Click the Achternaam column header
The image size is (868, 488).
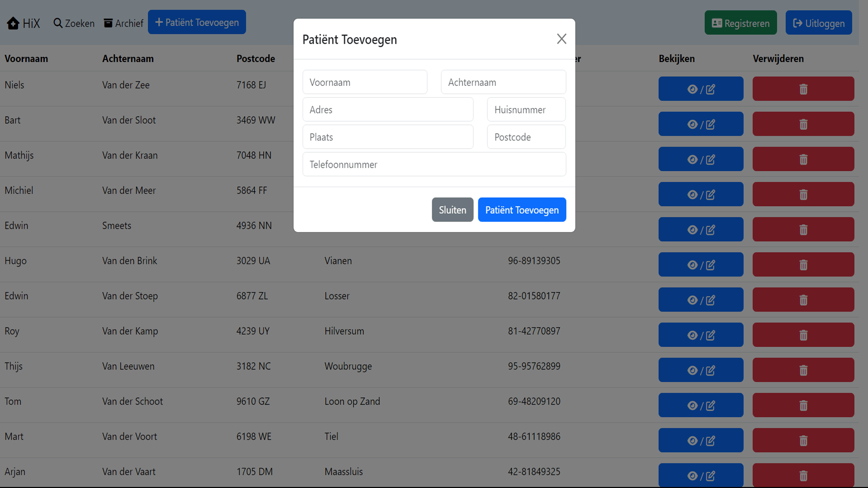click(128, 59)
